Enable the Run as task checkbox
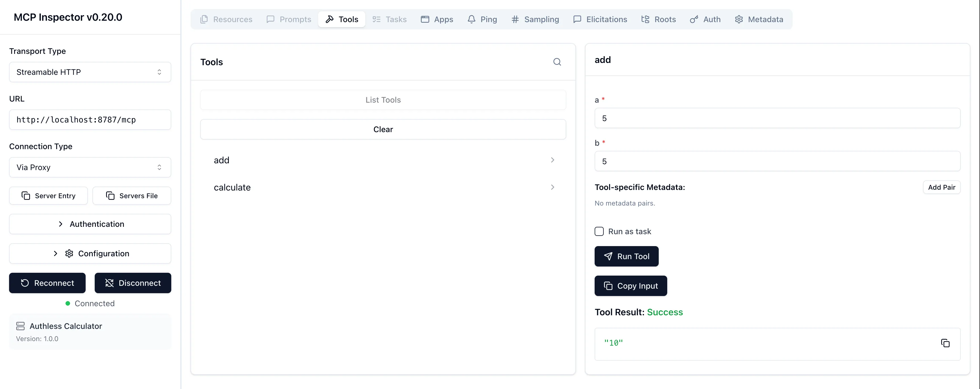980x389 pixels. pyautogui.click(x=599, y=231)
